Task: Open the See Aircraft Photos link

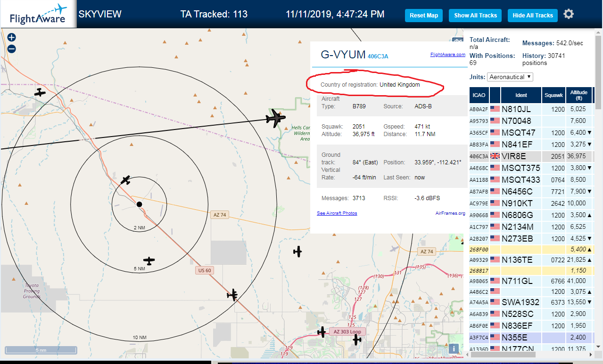Action: (337, 213)
